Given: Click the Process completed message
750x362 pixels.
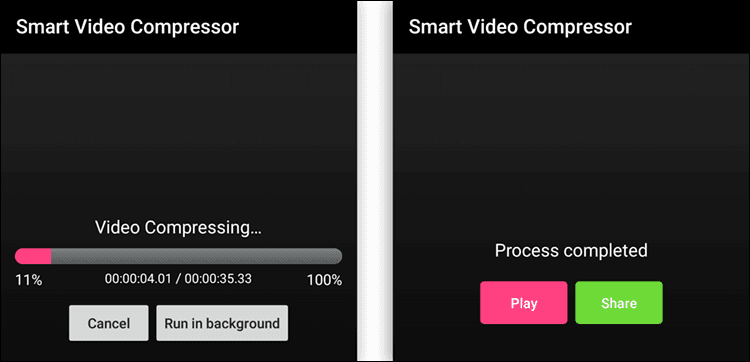Looking at the screenshot, I should [571, 250].
